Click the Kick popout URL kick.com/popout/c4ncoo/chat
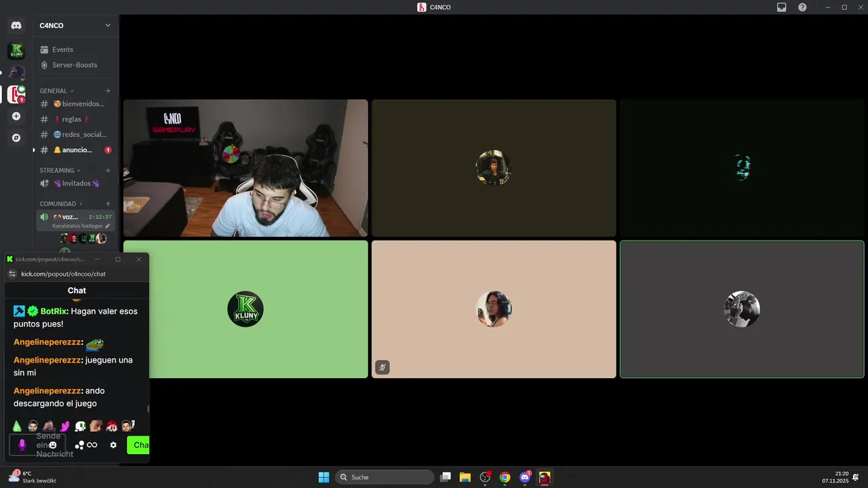 pyautogui.click(x=63, y=274)
